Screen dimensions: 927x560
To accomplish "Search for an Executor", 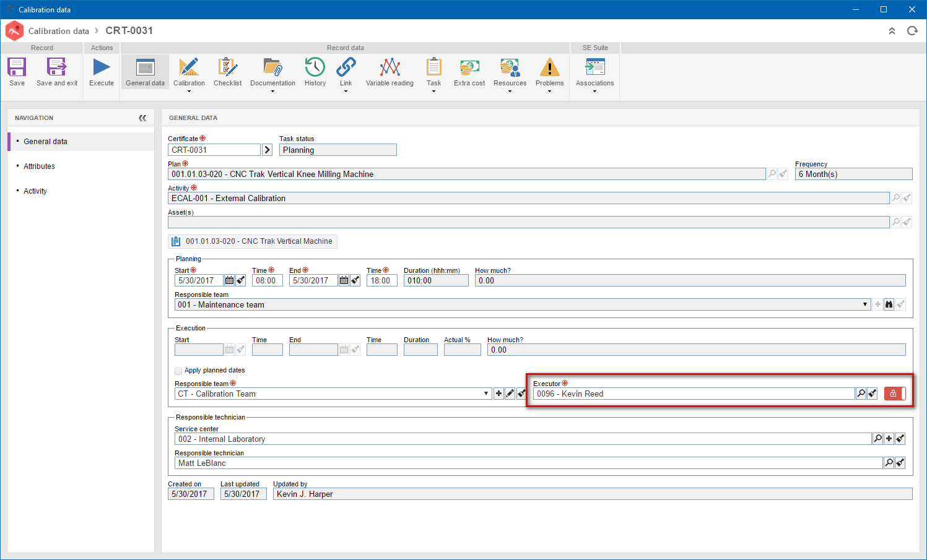I will pos(861,394).
